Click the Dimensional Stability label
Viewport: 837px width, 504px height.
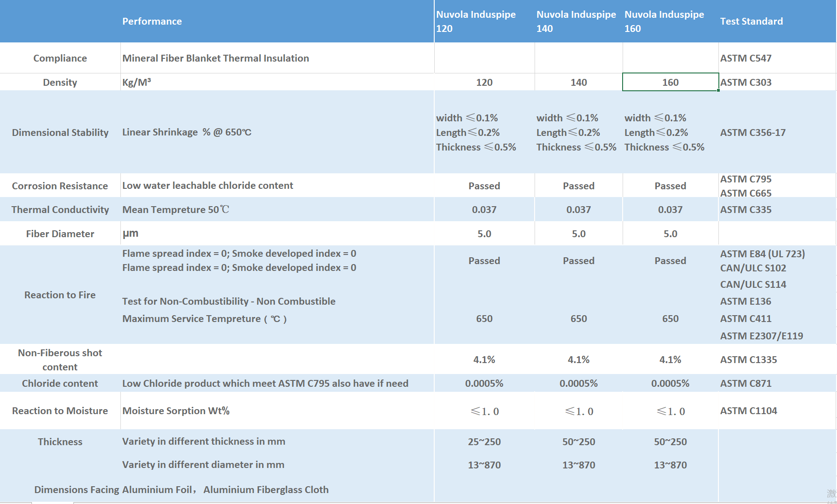tap(60, 132)
